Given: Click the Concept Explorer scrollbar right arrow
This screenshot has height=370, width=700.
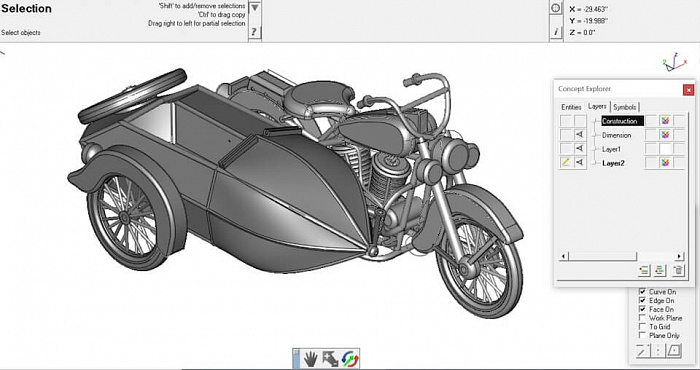Looking at the screenshot, I should coord(679,257).
